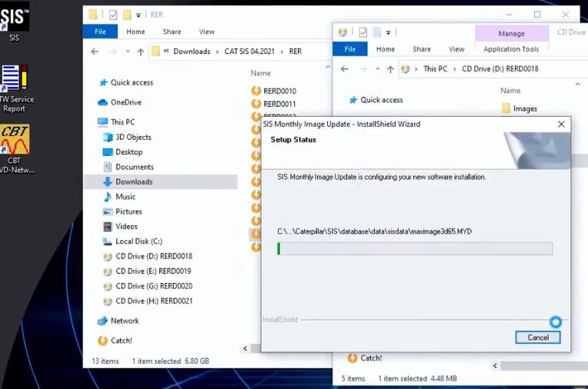Click the New folder icon in RER title bar
Viewport: 588px width, 389px height.
127,15
